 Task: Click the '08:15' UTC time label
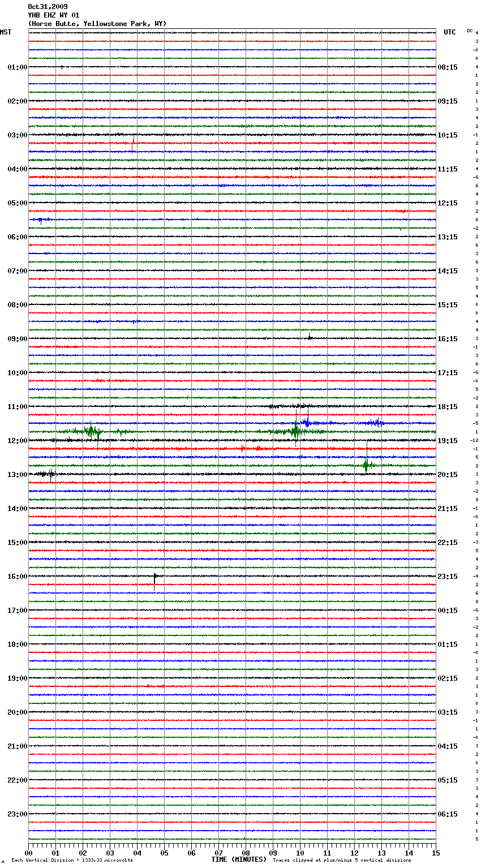pos(448,67)
